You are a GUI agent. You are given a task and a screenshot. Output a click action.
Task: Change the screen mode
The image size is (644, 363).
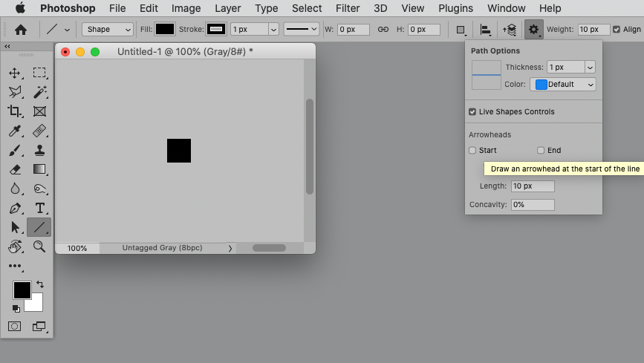pos(39,327)
